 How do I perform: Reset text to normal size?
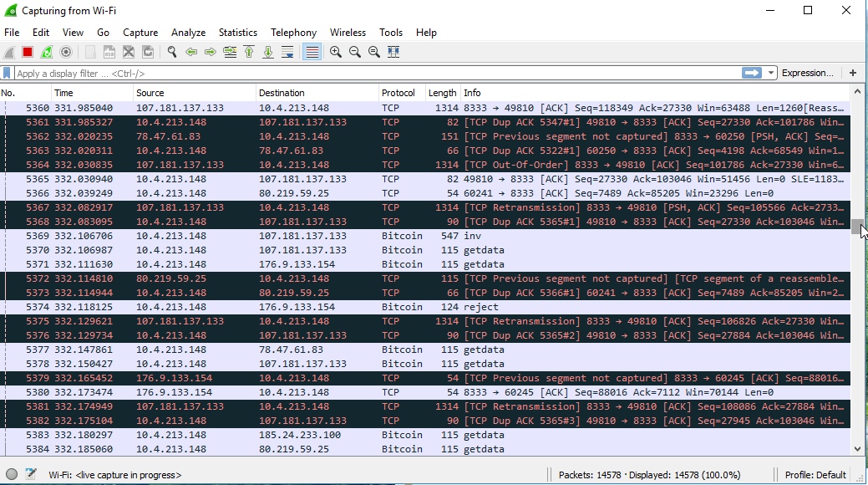click(x=374, y=52)
